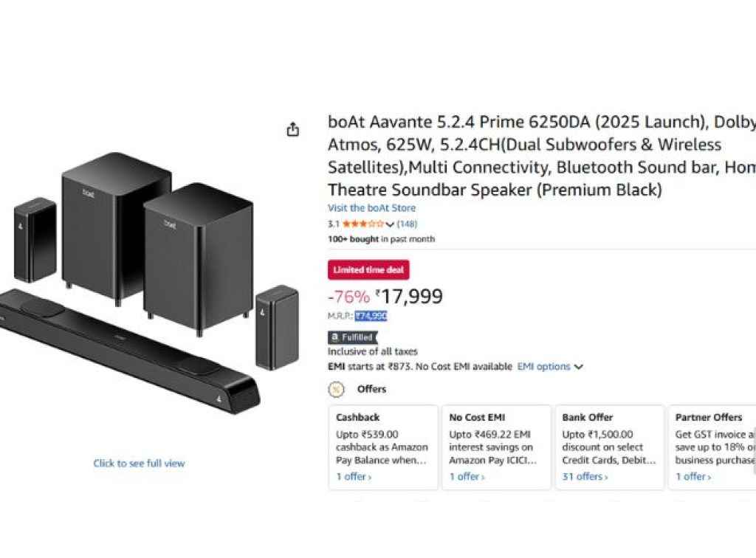Image resolution: width=756 pixels, height=558 pixels.
Task: Open the 1 offer link under No Cost EMI
Action: (467, 477)
